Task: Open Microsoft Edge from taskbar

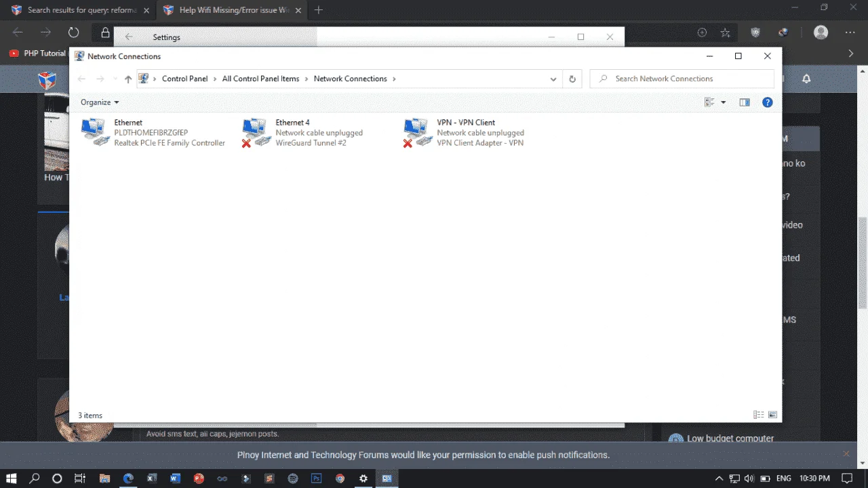Action: click(128, 478)
